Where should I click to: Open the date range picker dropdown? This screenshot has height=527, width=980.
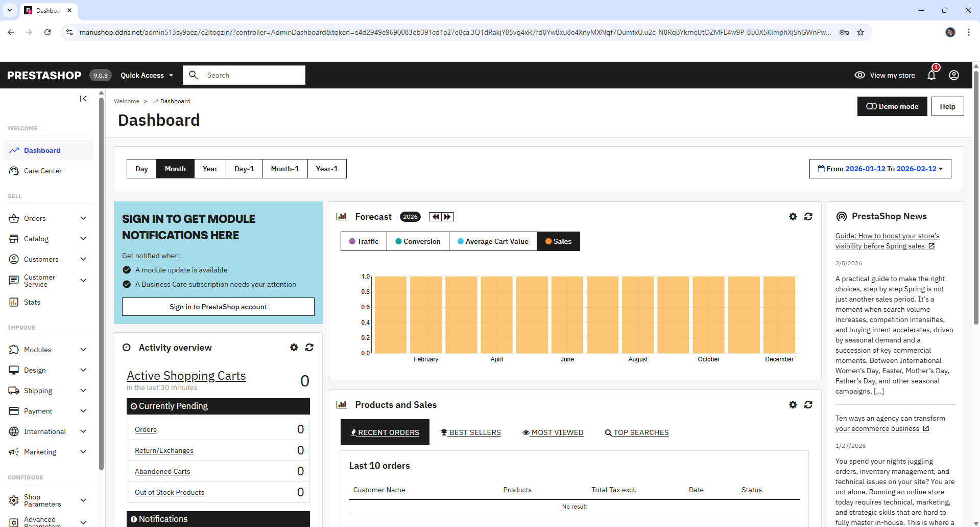(880, 169)
